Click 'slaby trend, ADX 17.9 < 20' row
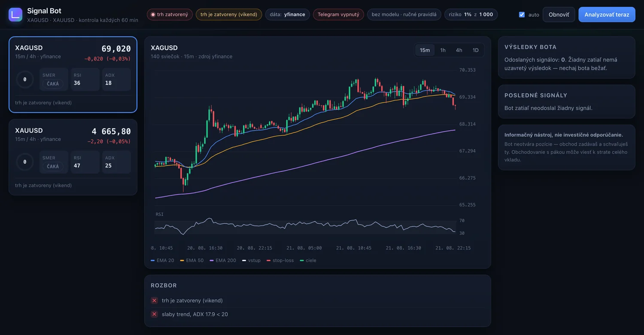 tap(317, 314)
